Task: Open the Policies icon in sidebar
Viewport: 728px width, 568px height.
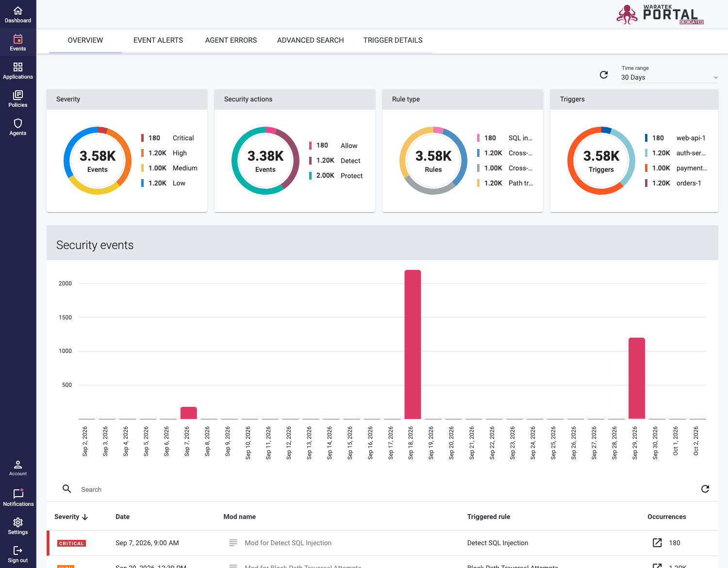Action: (x=18, y=95)
